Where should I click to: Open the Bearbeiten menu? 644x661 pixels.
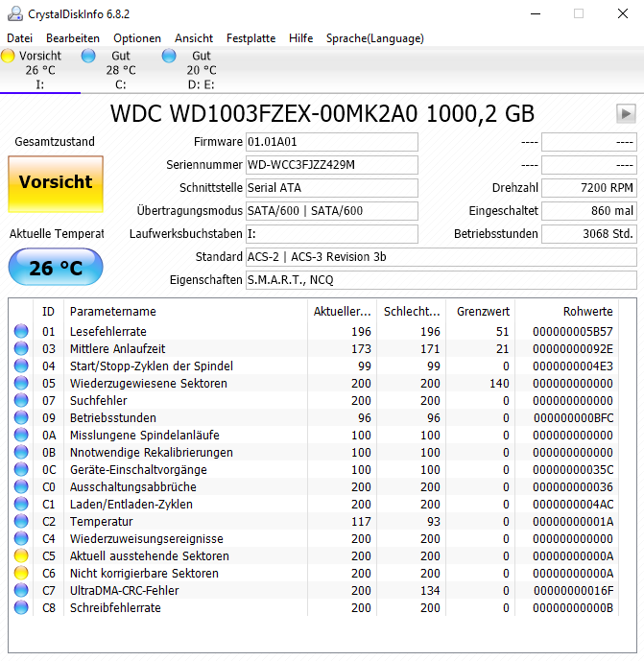(x=73, y=38)
